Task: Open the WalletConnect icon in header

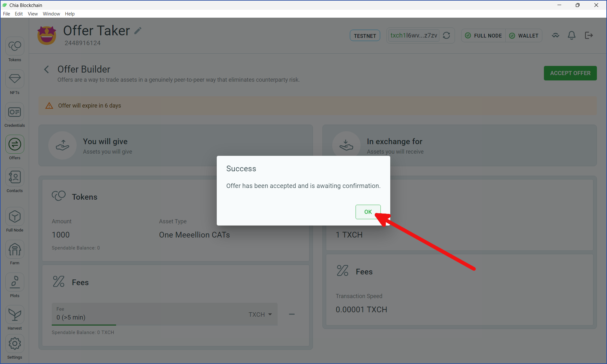Action: 556,35
